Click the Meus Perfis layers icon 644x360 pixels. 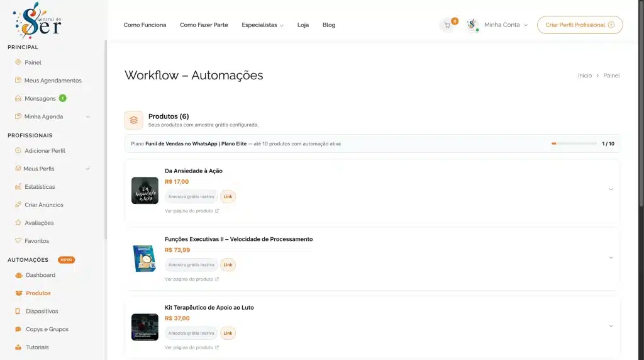(18, 169)
